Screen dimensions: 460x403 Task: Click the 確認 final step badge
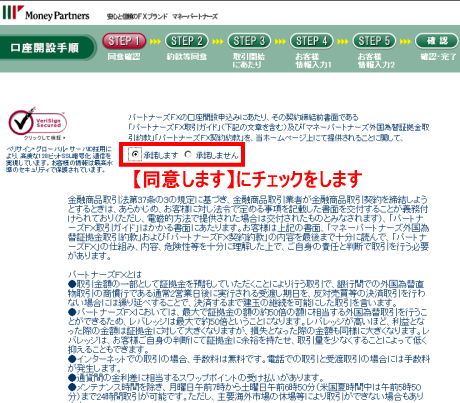tap(437, 41)
